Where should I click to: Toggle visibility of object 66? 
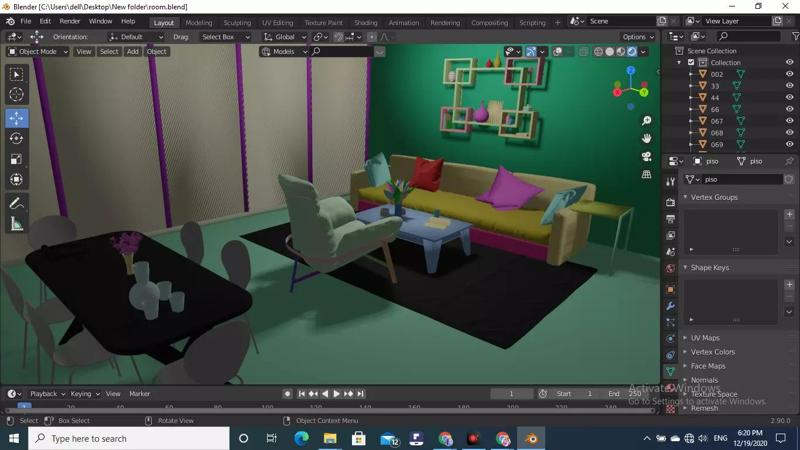789,109
